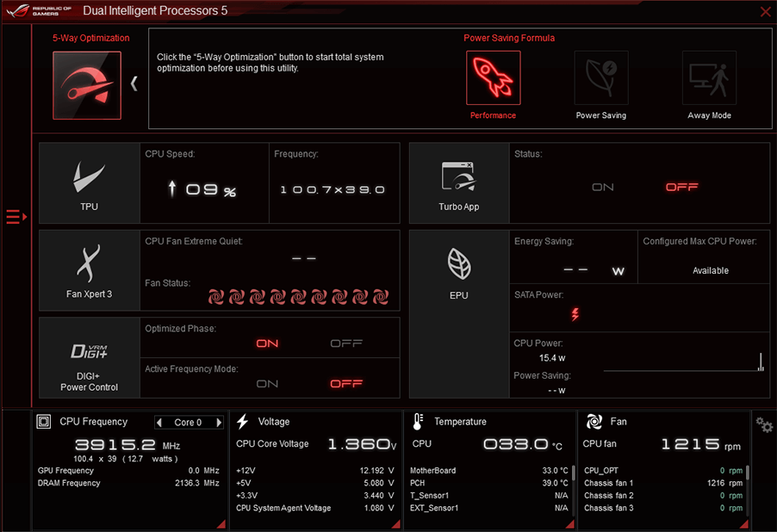Open the Fan Xpert 3 panel
Screen dimensions: 777x532
90,269
